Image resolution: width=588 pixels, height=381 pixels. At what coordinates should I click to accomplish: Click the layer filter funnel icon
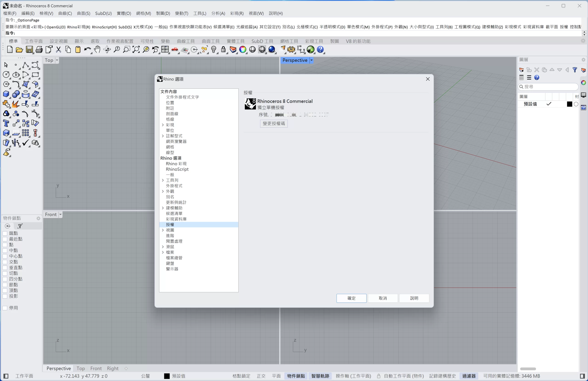pos(575,70)
